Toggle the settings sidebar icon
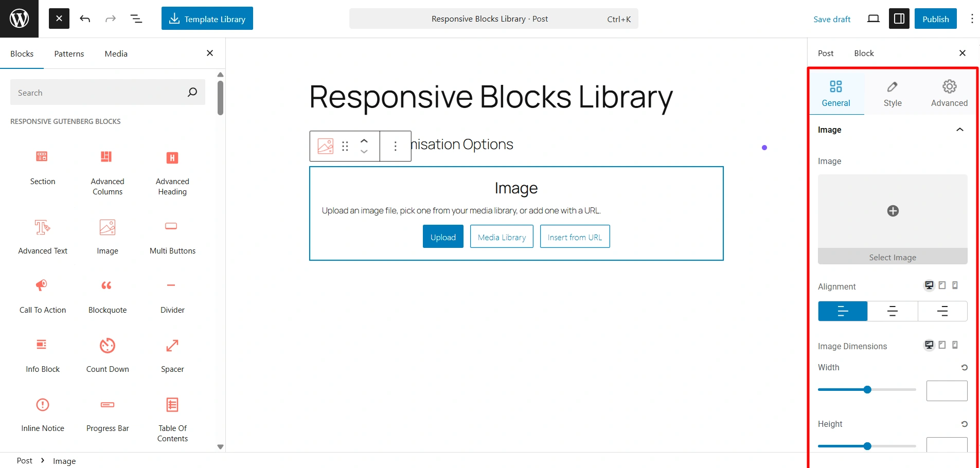Image resolution: width=980 pixels, height=468 pixels. (x=899, y=19)
